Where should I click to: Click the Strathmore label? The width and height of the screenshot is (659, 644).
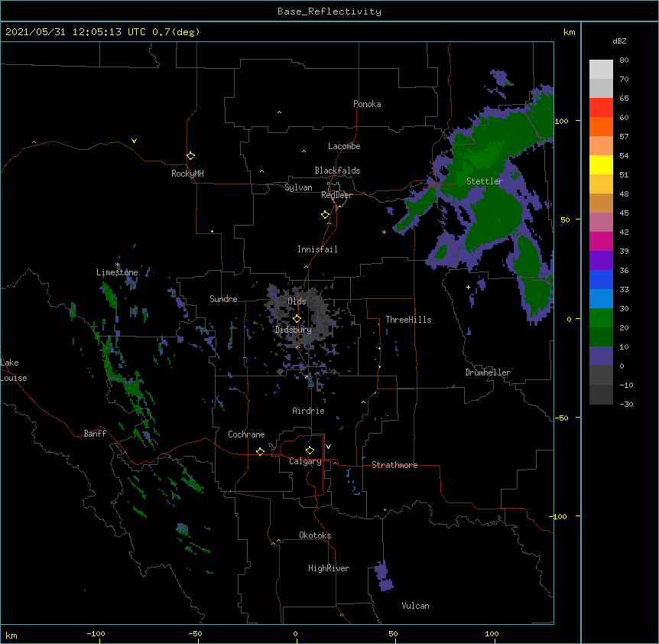394,465
